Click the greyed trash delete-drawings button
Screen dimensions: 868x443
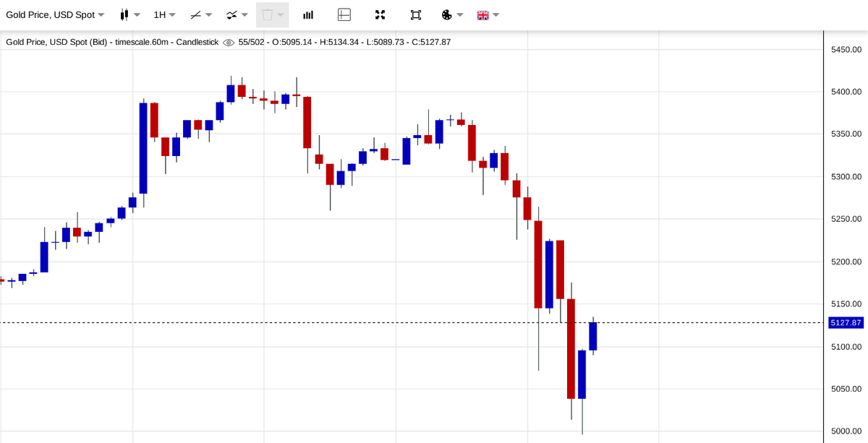click(273, 14)
